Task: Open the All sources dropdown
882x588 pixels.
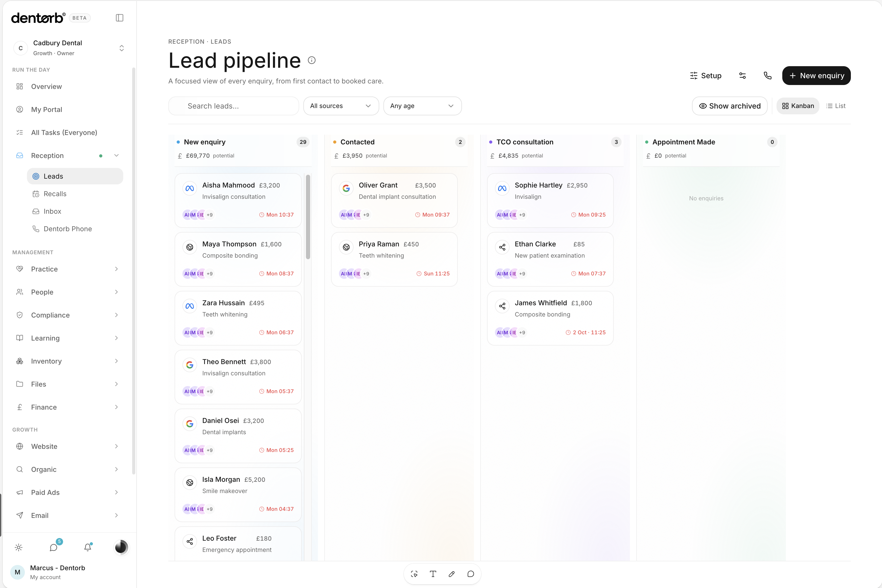Action: [341, 106]
